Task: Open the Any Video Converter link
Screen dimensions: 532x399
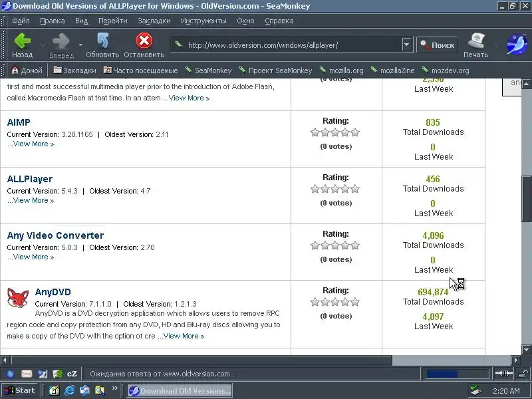Action: [x=55, y=235]
